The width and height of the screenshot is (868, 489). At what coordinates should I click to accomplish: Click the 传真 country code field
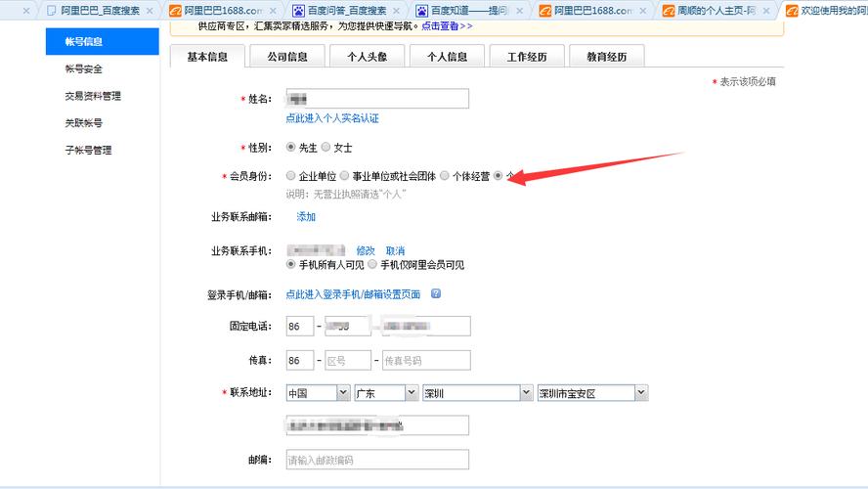pos(300,361)
